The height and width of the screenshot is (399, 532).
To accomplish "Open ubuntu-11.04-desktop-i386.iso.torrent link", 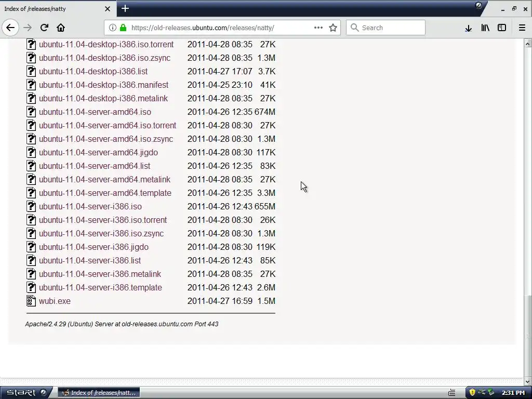I will coord(106,45).
